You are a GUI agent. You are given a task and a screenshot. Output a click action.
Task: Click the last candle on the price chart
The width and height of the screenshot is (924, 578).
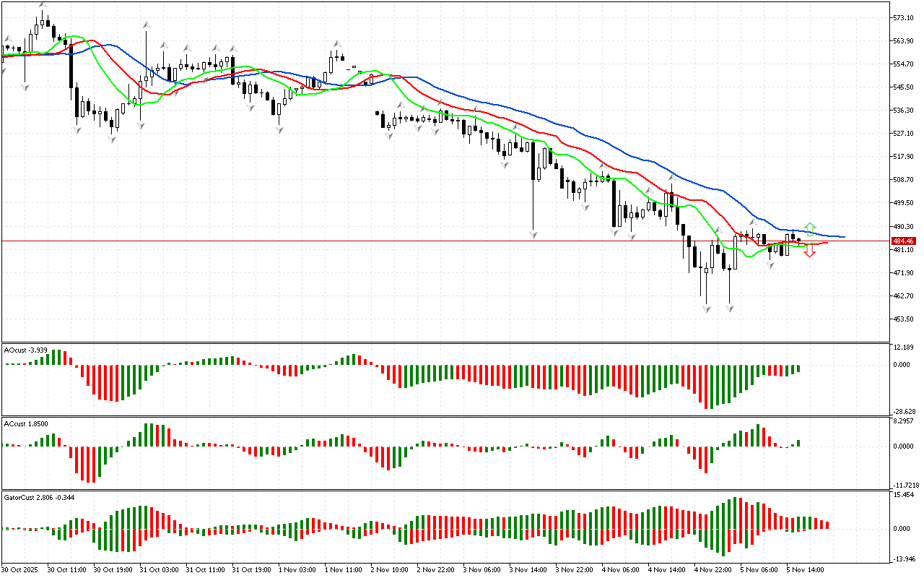[x=798, y=239]
